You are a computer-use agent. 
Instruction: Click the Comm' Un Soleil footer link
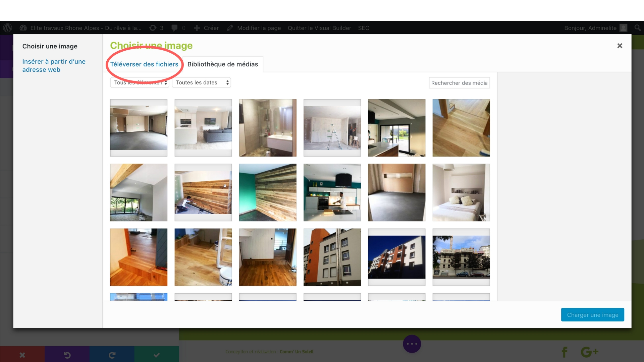point(297,352)
